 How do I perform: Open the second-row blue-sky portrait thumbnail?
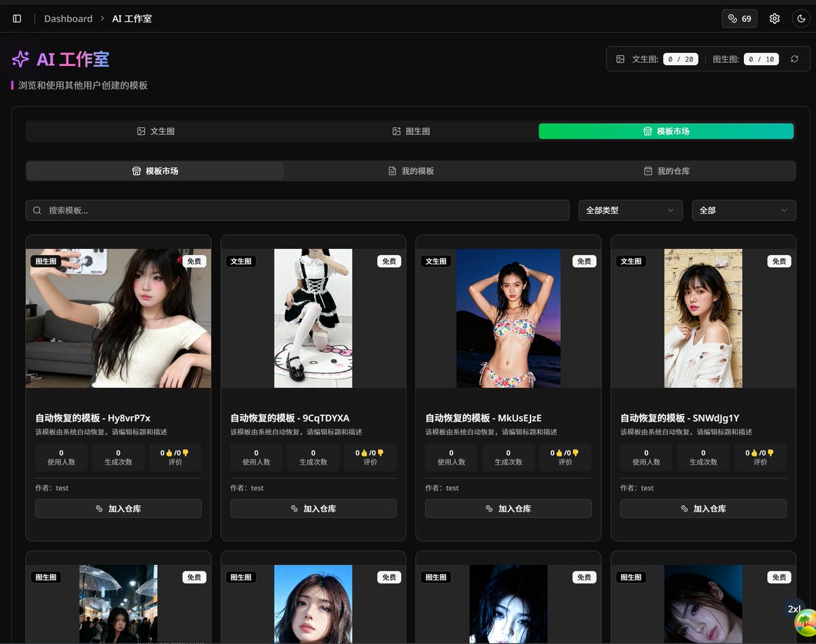pyautogui.click(x=313, y=604)
